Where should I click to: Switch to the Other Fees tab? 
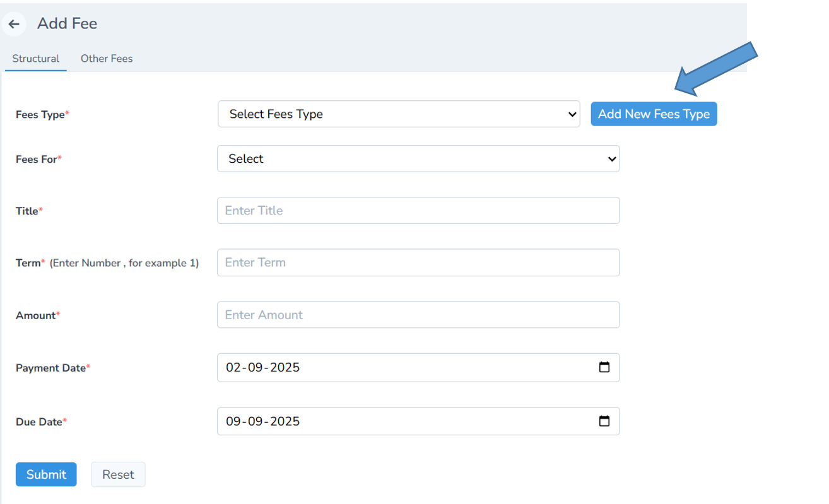coord(107,58)
